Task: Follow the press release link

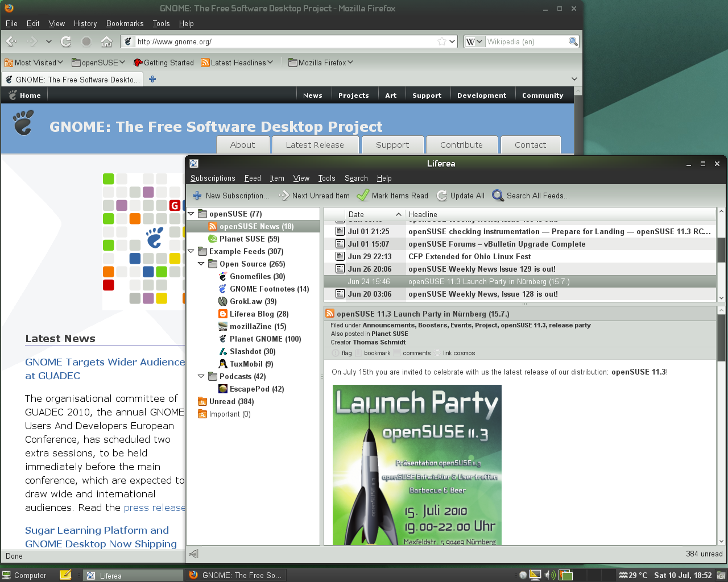Action: (x=155, y=508)
